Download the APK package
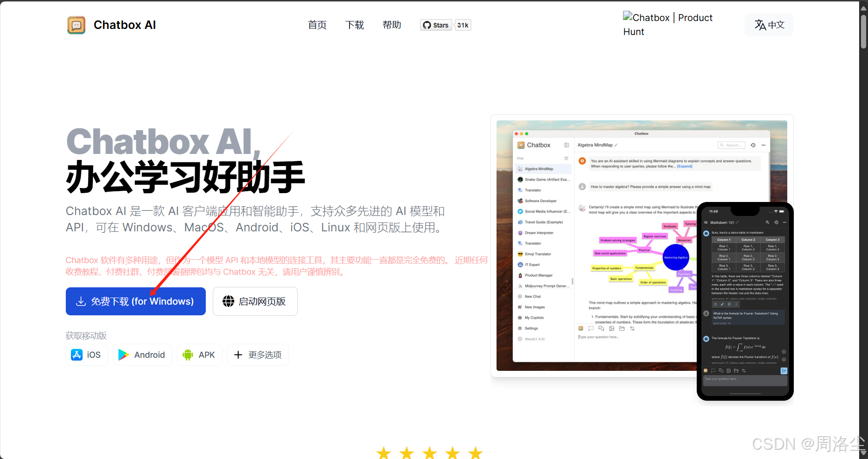This screenshot has height=459, width=868. point(200,355)
